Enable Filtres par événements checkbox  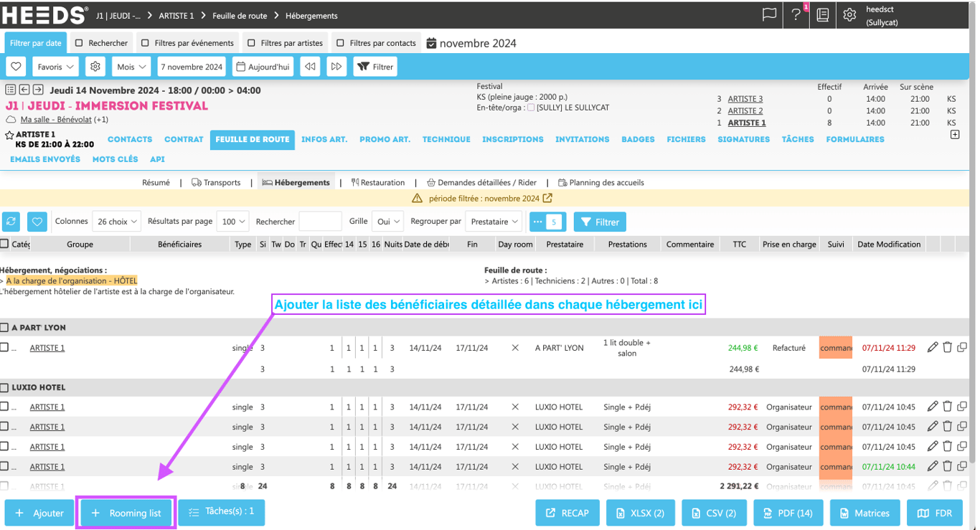click(146, 43)
